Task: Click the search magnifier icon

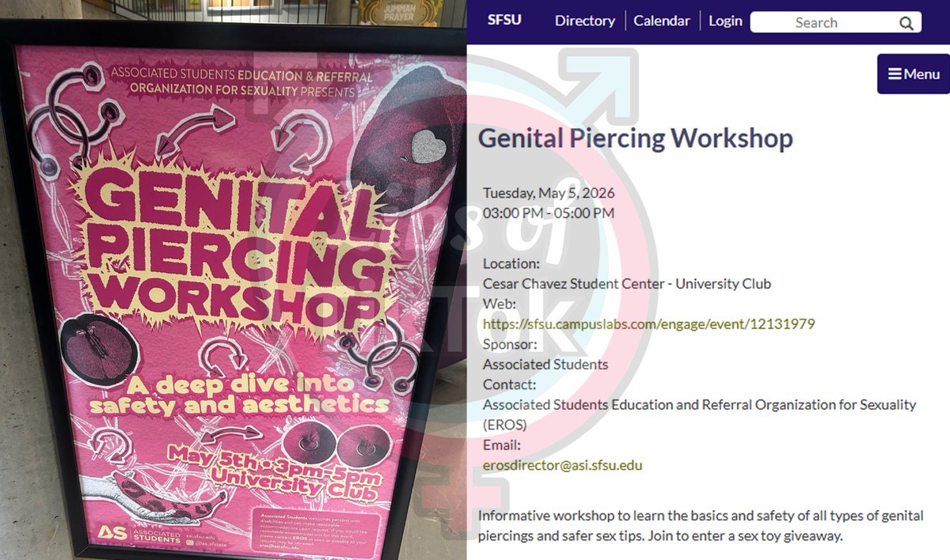Action: (906, 23)
